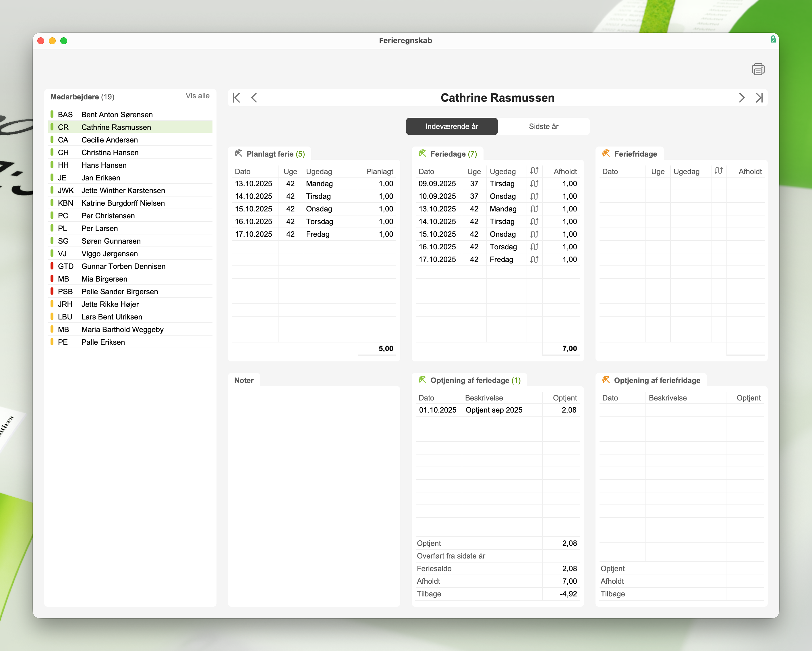Select Indeværende år tab
The height and width of the screenshot is (651, 812).
tap(452, 127)
